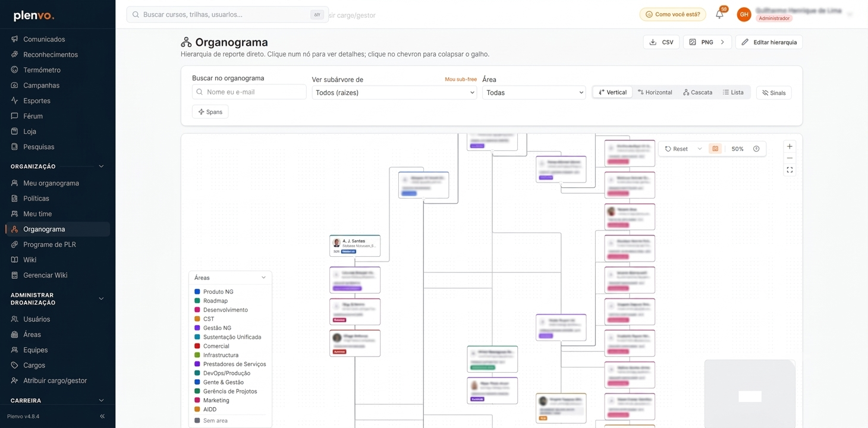
Task: Expand PNG export options arrow
Action: pos(722,42)
